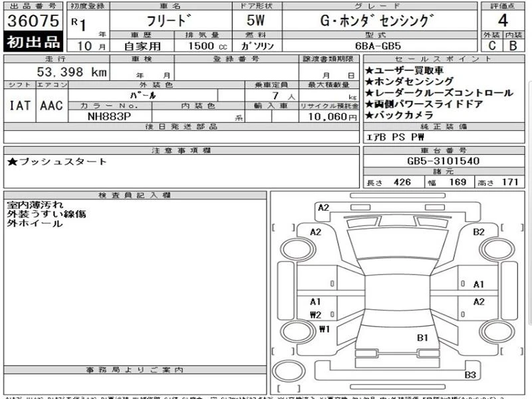
Task: Click the recycle deposit 10,060円 cell
Action: point(329,116)
